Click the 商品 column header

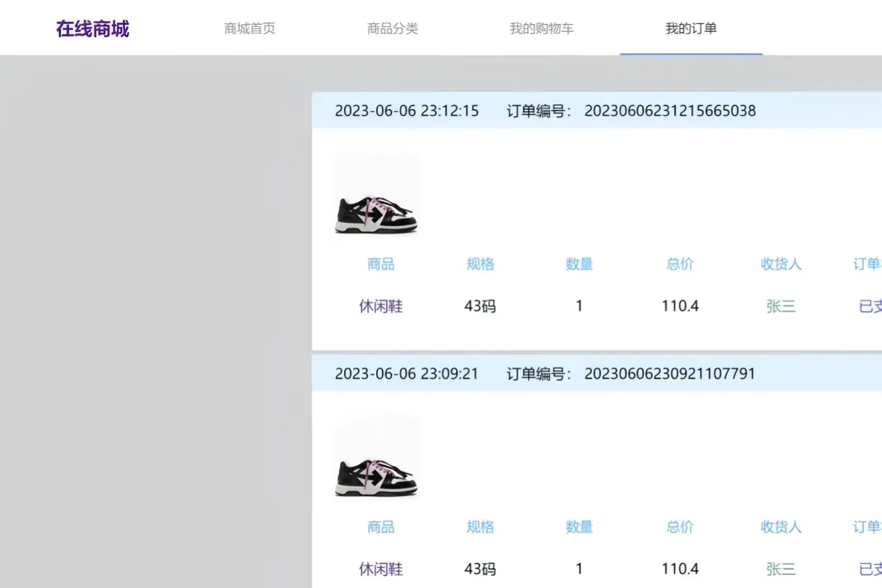380,264
